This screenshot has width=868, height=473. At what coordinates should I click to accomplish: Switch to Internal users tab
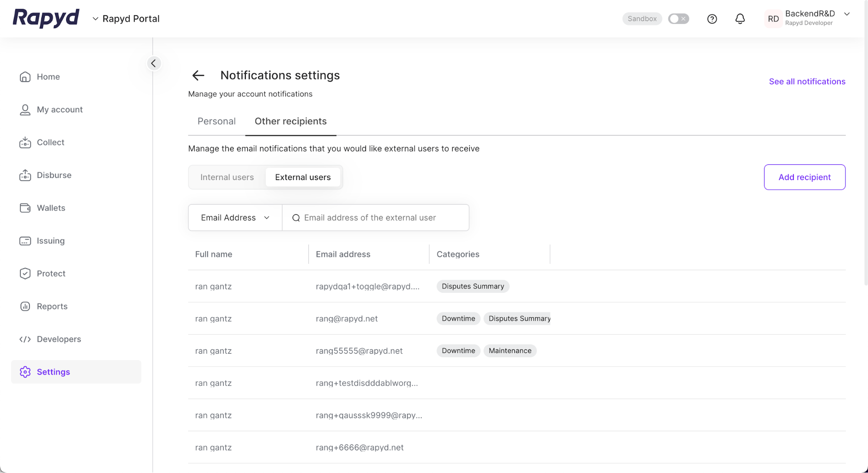(x=227, y=177)
